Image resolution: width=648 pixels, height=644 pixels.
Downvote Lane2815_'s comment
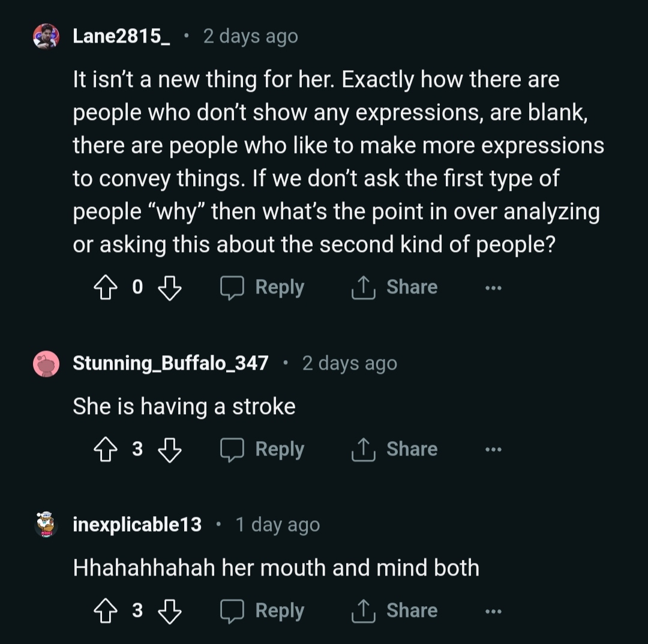tap(169, 287)
